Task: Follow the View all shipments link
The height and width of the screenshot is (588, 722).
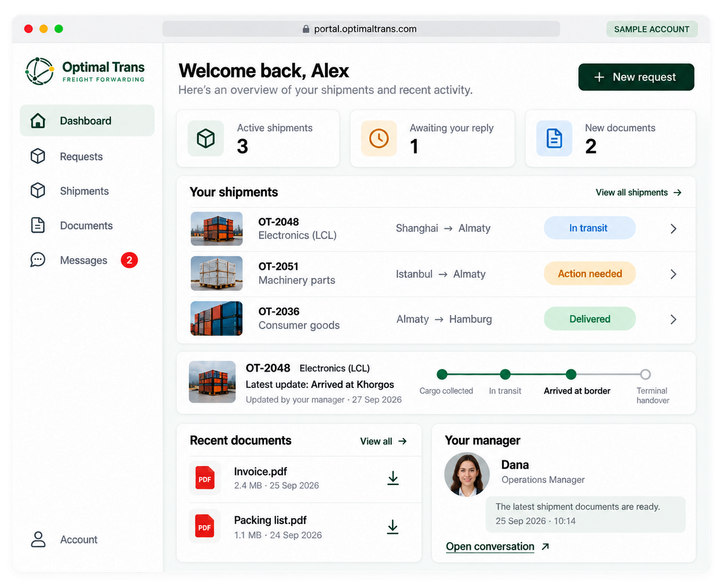Action: (x=638, y=192)
